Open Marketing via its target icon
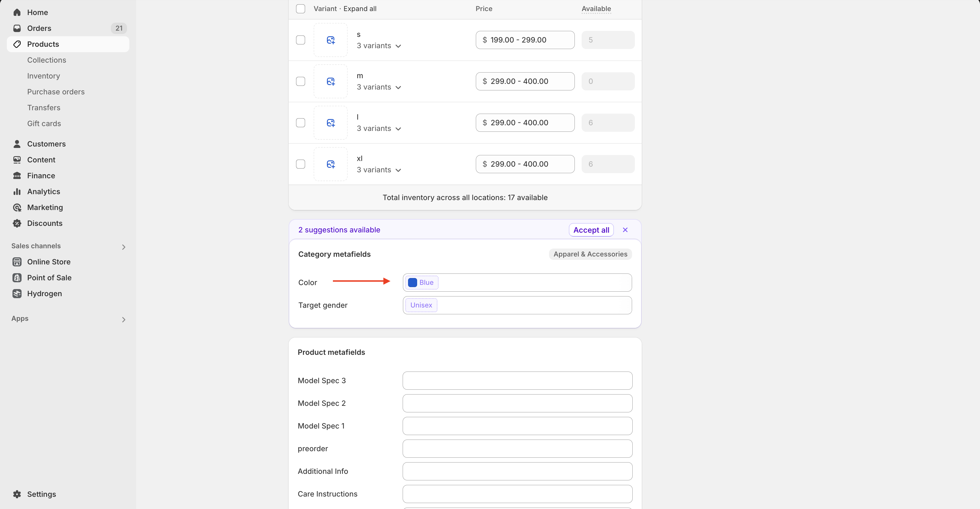Image resolution: width=980 pixels, height=509 pixels. point(17,207)
